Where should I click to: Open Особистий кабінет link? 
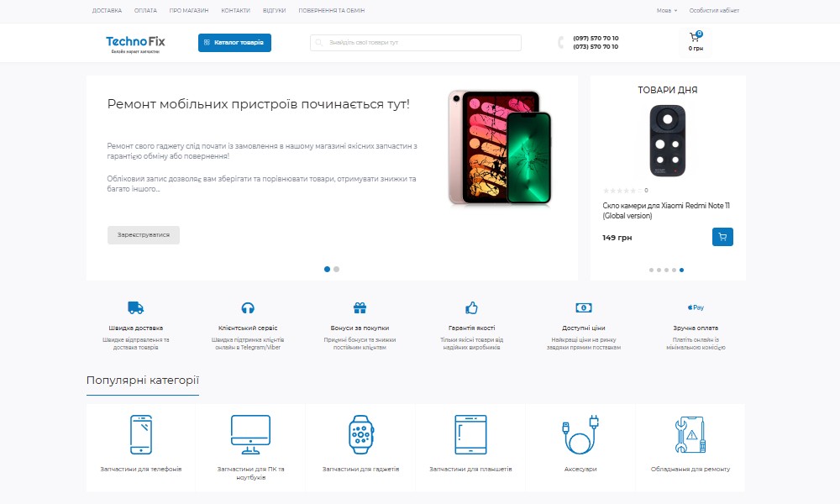714,10
